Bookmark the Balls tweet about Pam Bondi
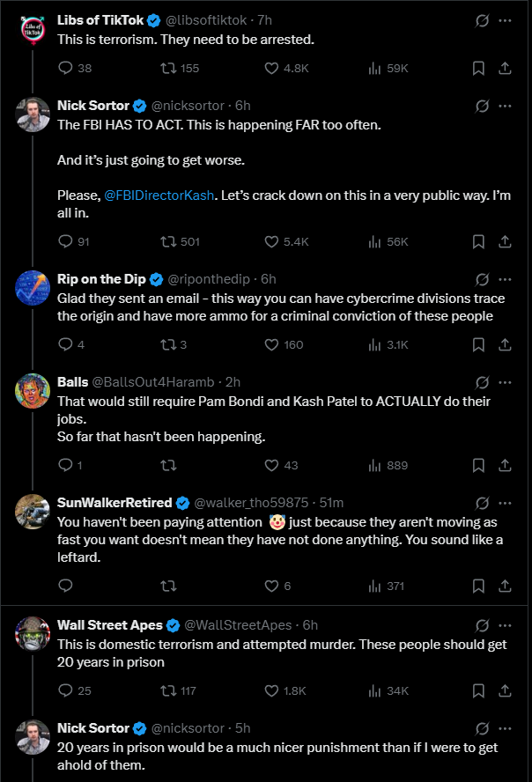 coord(478,465)
